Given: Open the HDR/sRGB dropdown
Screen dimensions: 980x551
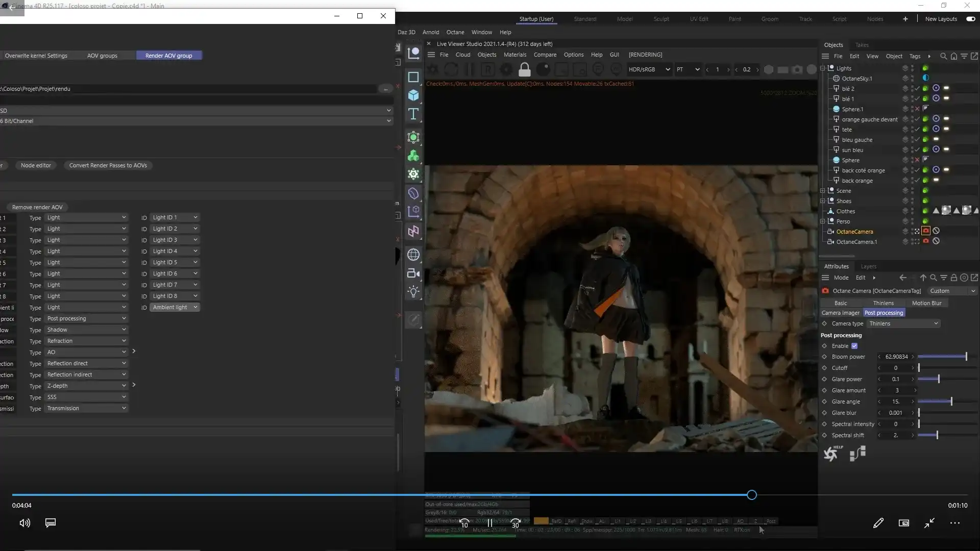Looking at the screenshot, I should tap(649, 69).
